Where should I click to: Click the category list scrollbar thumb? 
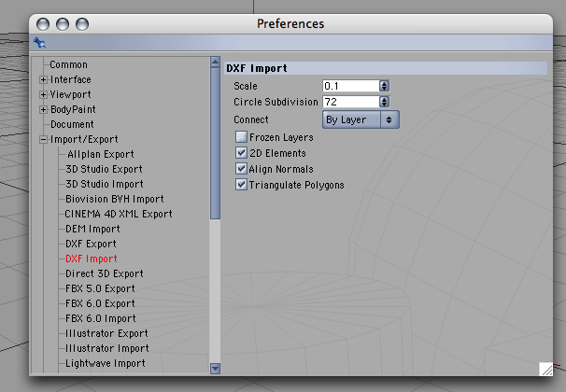[215, 144]
